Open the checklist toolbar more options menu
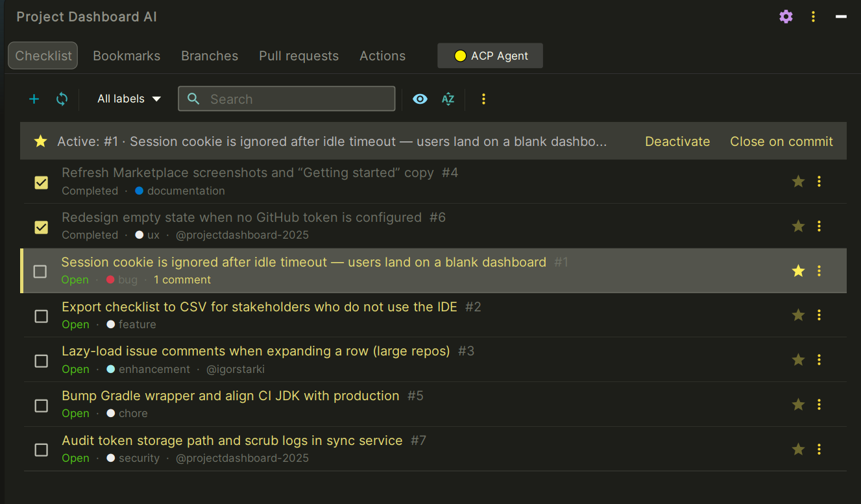The image size is (861, 504). (x=483, y=99)
